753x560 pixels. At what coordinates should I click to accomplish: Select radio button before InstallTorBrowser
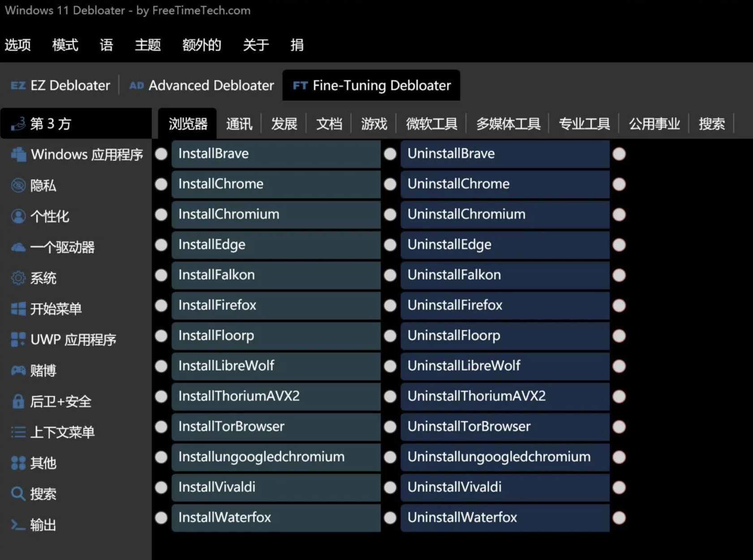click(x=161, y=427)
